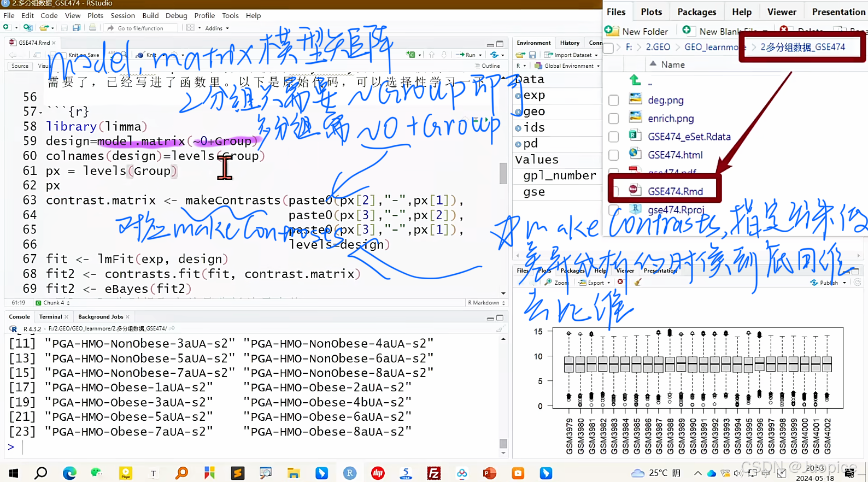Tick the checkbox next to GSE474.html
The height and width of the screenshot is (482, 868).
click(614, 155)
